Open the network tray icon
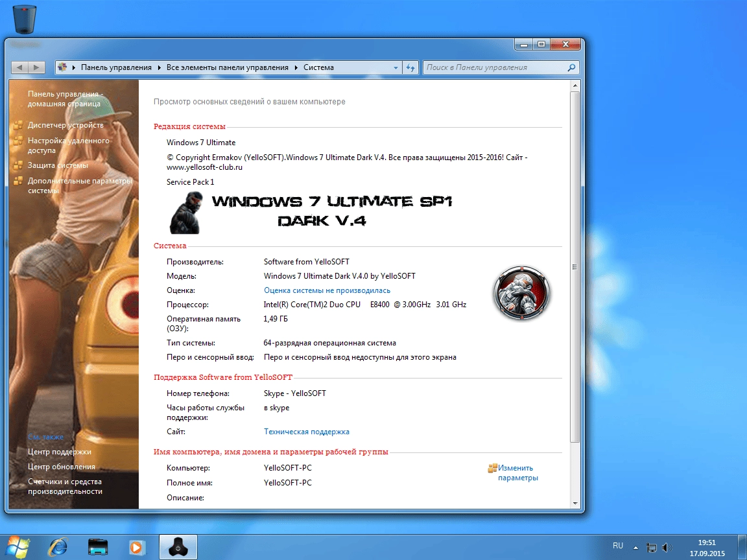This screenshot has height=560, width=747. [651, 548]
